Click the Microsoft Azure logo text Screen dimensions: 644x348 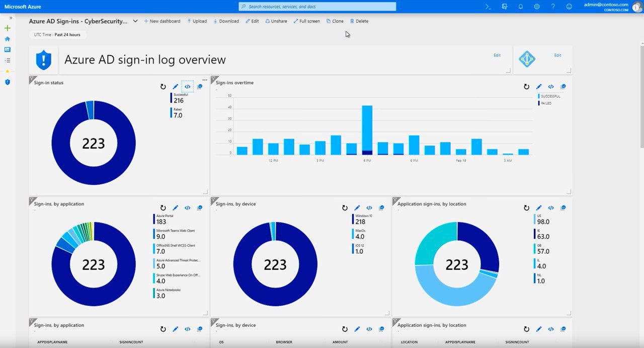23,7
